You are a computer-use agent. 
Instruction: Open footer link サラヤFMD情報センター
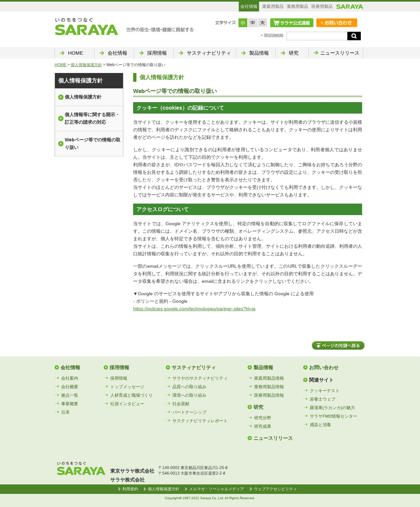coord(333,416)
